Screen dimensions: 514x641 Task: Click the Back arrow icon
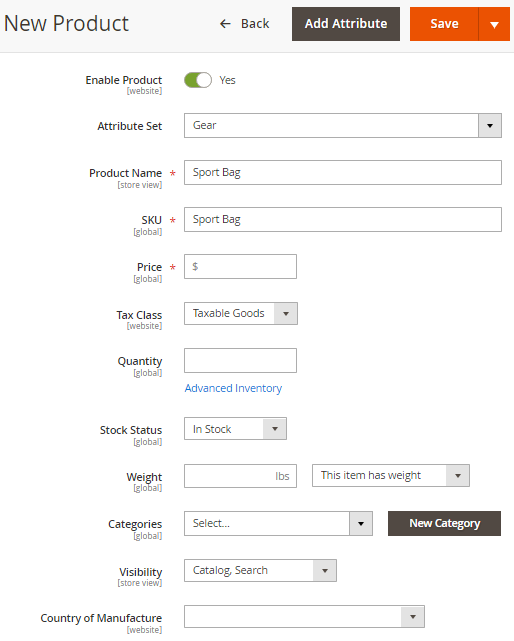225,24
